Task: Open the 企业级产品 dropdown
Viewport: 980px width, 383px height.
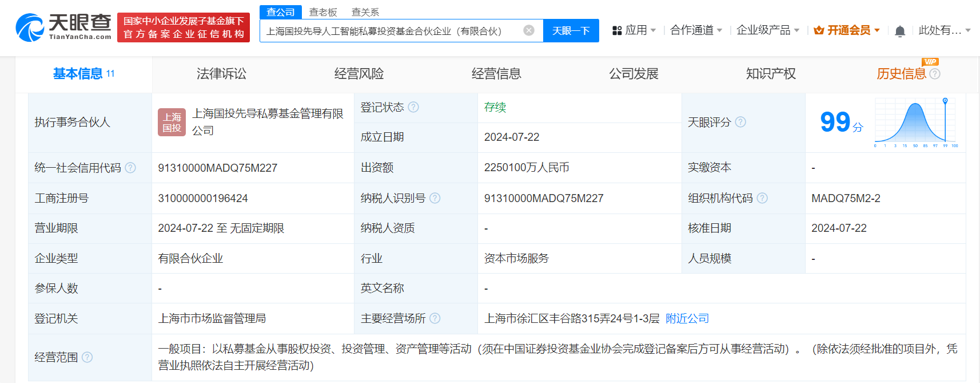Action: [x=767, y=30]
